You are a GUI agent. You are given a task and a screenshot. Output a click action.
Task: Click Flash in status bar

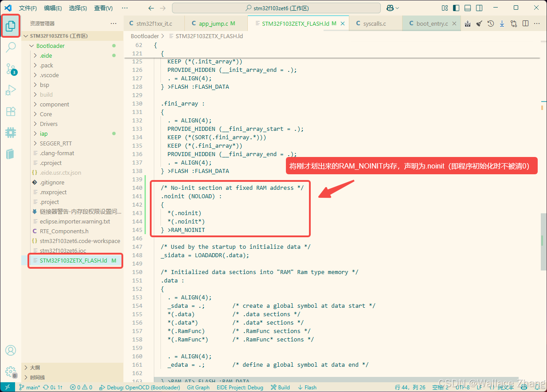307,387
